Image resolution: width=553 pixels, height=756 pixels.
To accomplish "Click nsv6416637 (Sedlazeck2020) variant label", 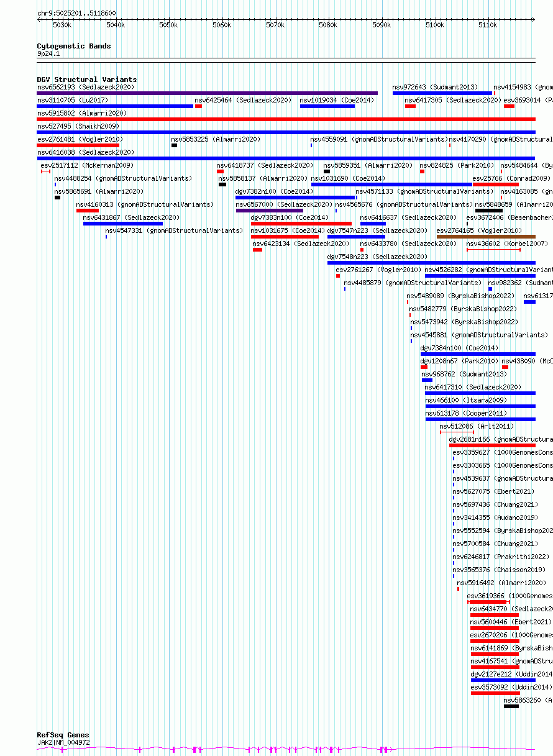I will click(408, 217).
